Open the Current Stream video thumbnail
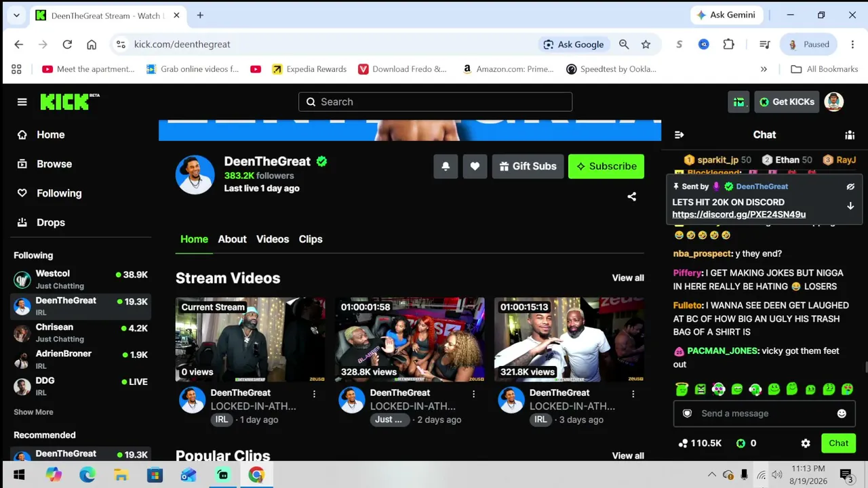 coord(250,340)
